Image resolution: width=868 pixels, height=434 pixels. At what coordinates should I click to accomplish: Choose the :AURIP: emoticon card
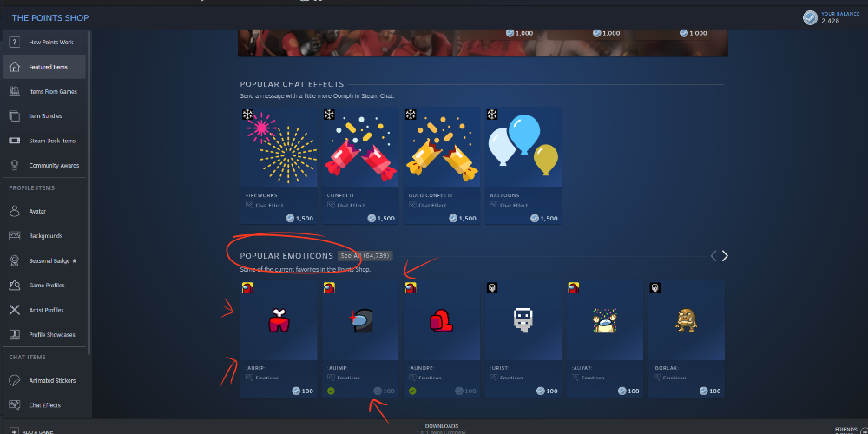(279, 339)
